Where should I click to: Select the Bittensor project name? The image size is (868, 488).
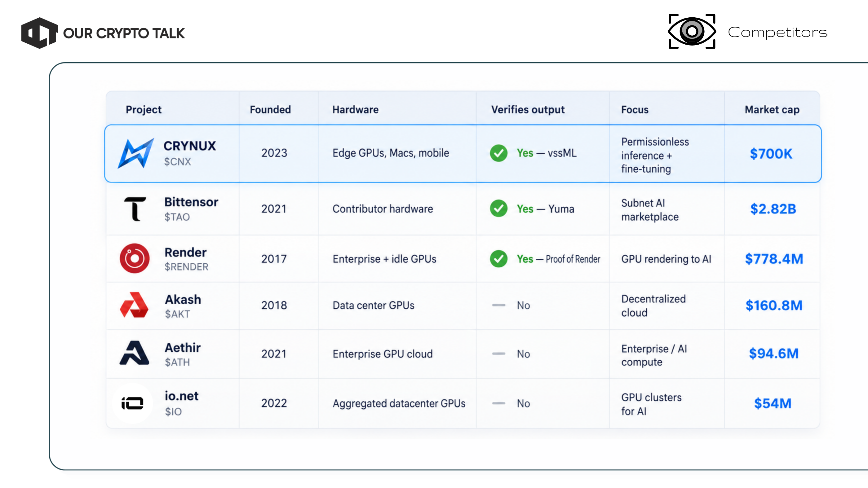point(191,202)
